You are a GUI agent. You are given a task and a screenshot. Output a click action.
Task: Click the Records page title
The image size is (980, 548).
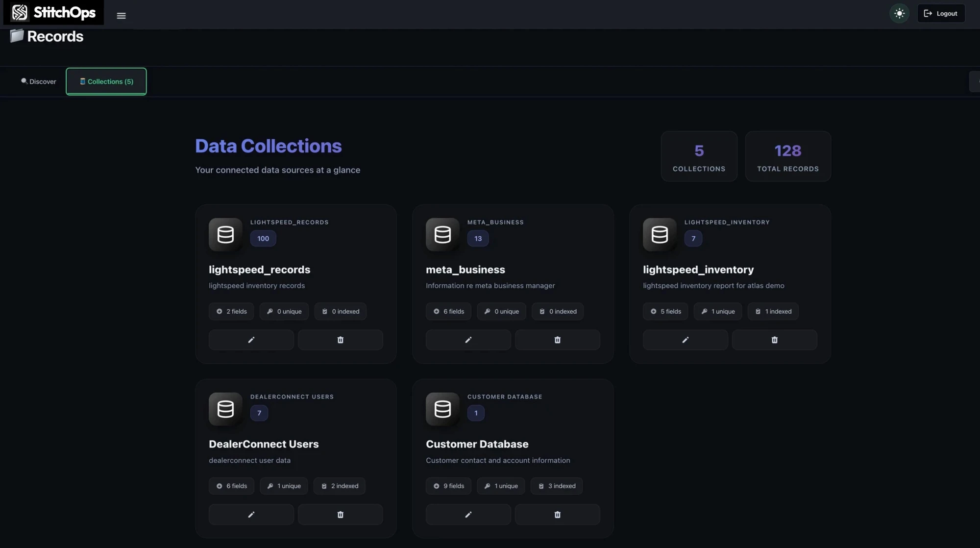[55, 36]
